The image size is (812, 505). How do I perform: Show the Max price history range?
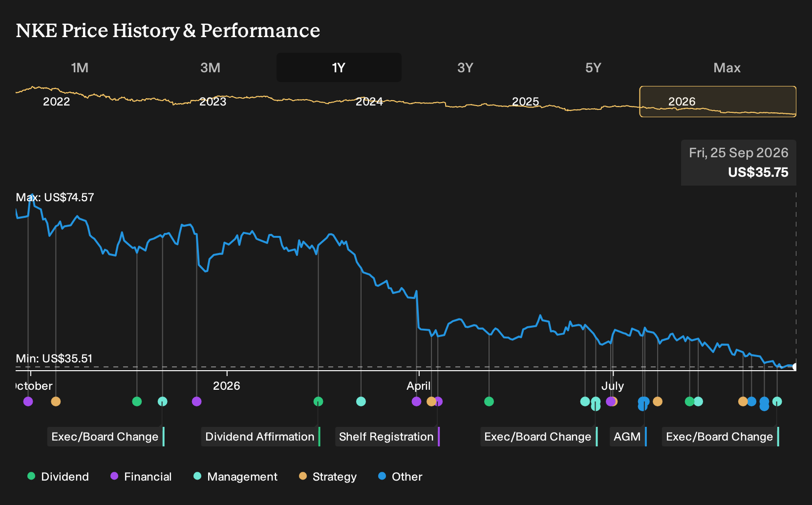click(x=727, y=67)
